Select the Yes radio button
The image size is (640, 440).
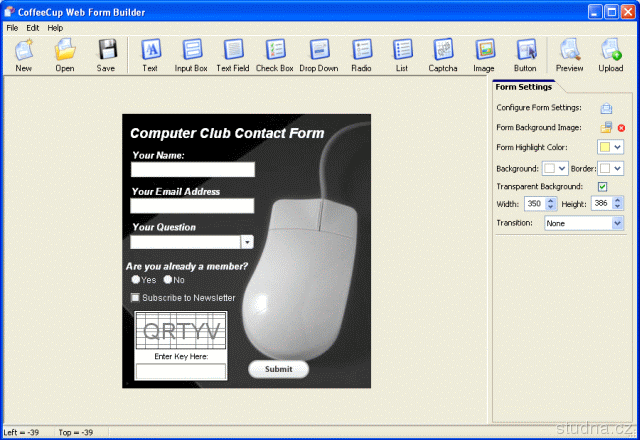(136, 280)
